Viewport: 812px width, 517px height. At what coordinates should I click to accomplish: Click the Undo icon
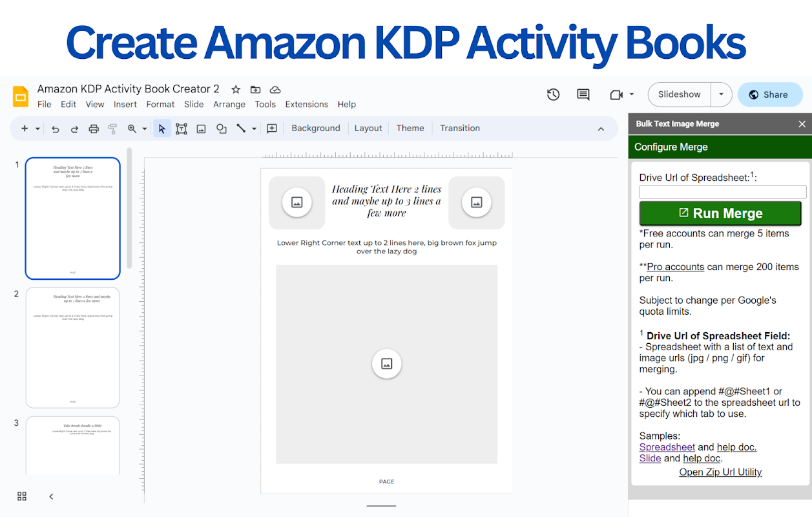[56, 129]
